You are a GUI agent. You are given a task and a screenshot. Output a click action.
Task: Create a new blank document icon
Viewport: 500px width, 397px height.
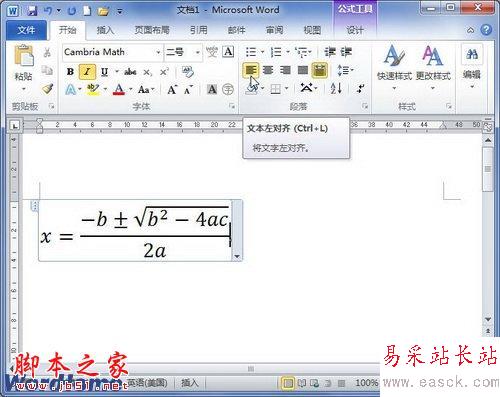tap(87, 11)
